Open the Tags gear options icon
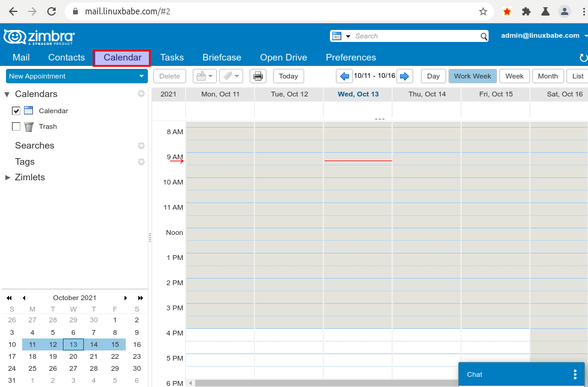The image size is (588, 387). 141,162
